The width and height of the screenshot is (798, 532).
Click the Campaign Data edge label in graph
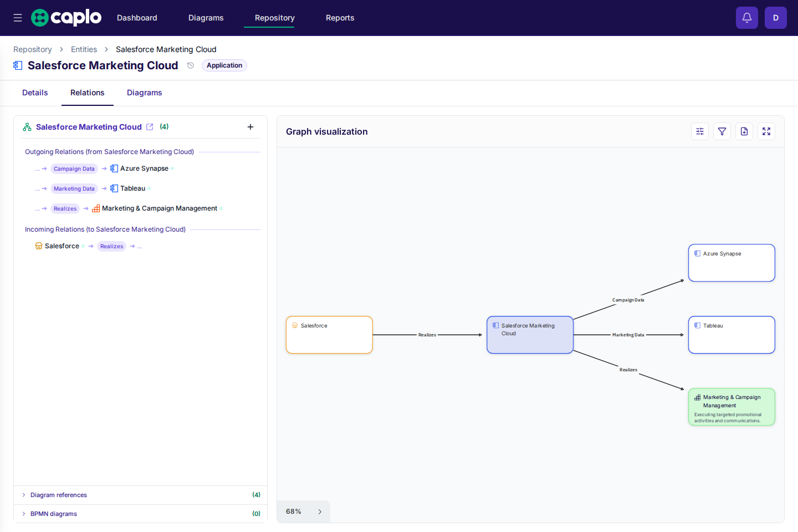pyautogui.click(x=628, y=300)
